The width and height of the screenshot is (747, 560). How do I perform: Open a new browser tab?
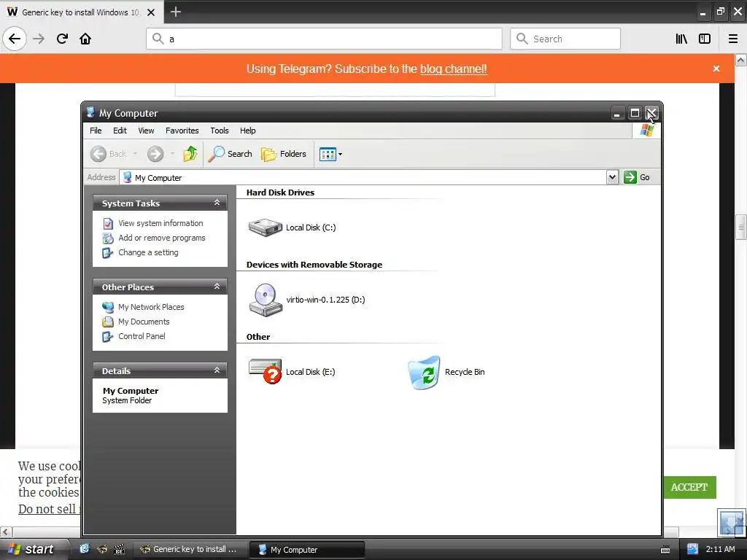pyautogui.click(x=175, y=12)
